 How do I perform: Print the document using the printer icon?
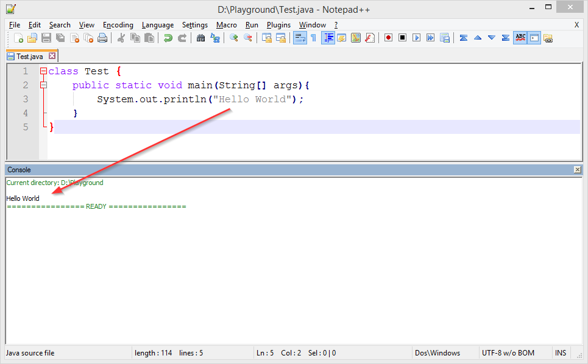click(102, 38)
